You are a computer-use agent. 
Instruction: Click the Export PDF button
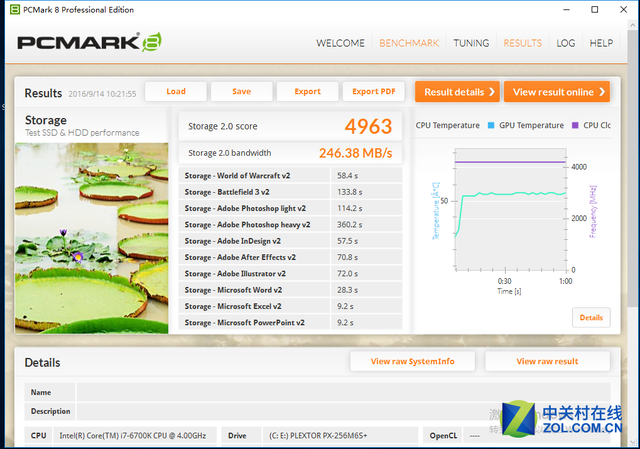(373, 91)
